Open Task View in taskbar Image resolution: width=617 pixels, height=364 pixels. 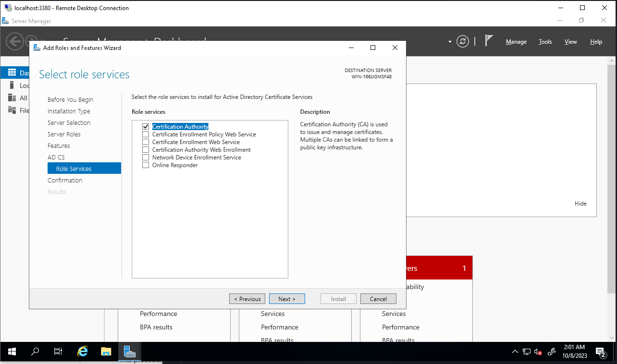[x=58, y=352]
